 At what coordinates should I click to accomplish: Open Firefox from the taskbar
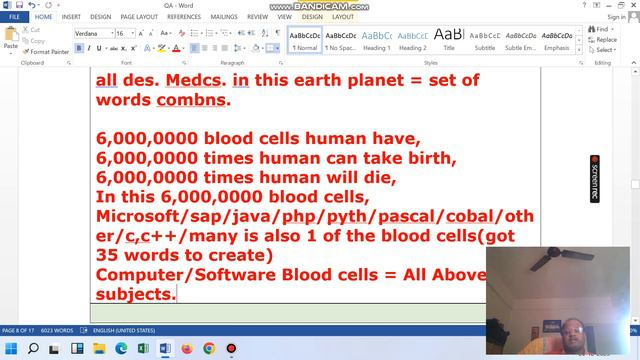(187, 349)
